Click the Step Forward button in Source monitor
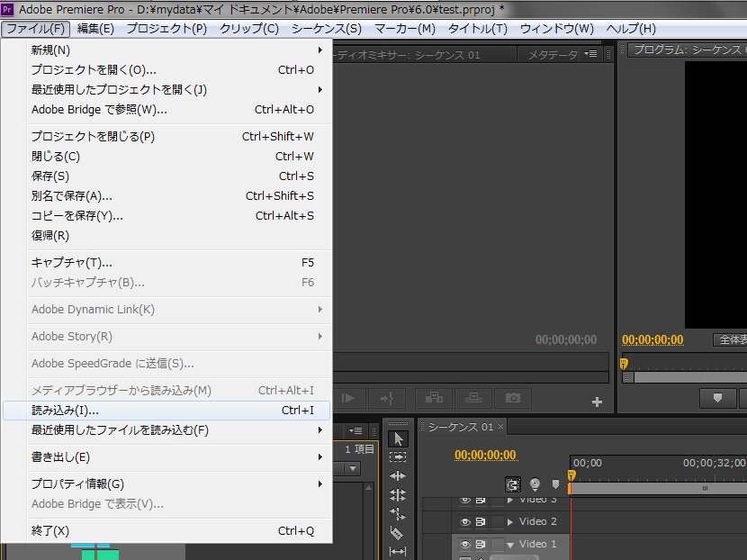The width and height of the screenshot is (747, 560). (347, 397)
